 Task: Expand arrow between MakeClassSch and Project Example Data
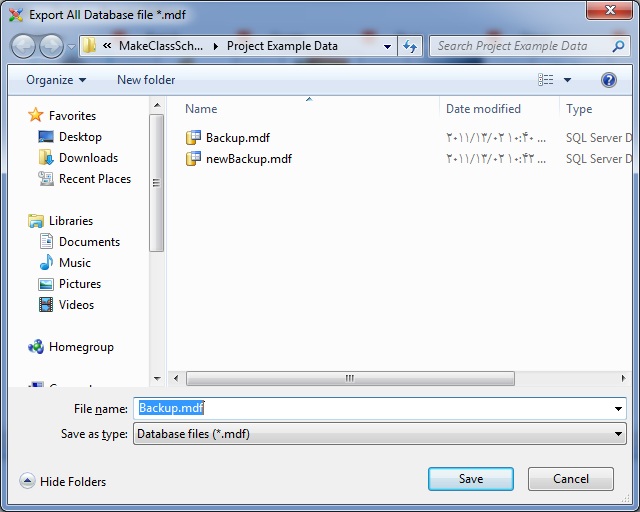click(216, 47)
